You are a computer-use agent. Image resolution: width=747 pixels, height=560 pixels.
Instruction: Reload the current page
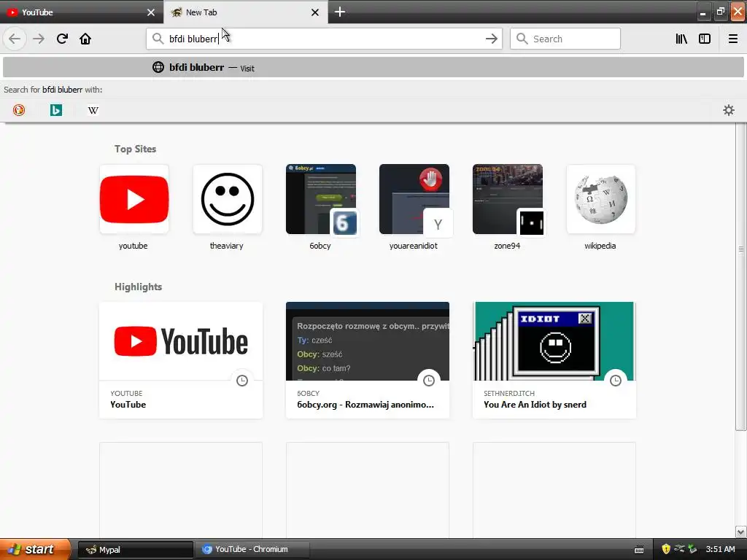click(x=62, y=39)
